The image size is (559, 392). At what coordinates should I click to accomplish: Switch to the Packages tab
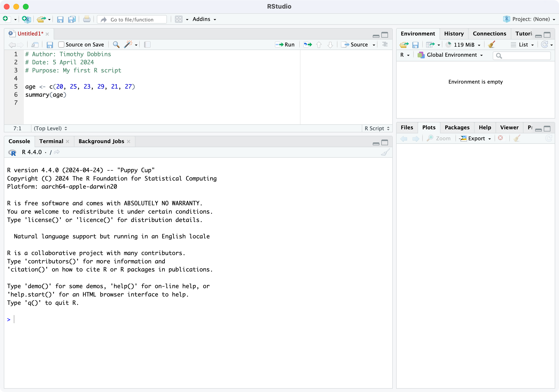coord(457,127)
